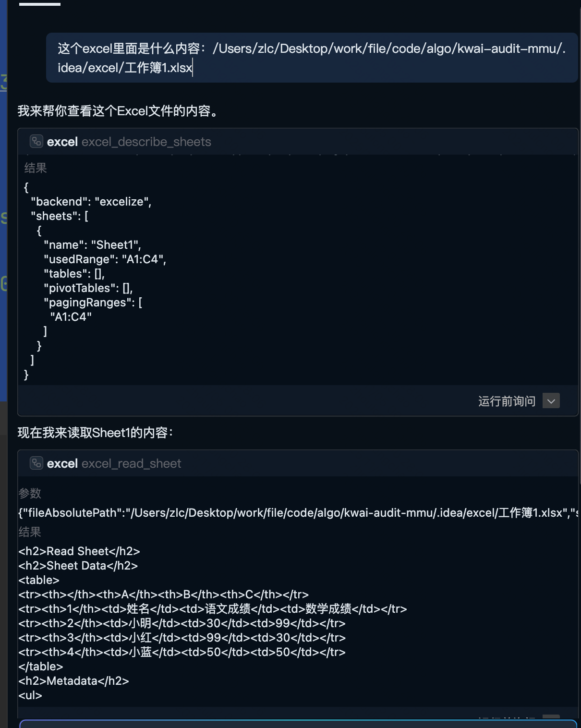Click the blue sidebar strip on the left edge
Screen dimensions: 581x728
pos(3,192)
